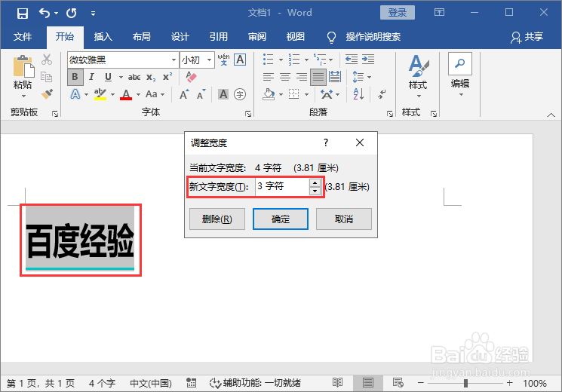Open Change Case Aa dropdown

pos(155,94)
